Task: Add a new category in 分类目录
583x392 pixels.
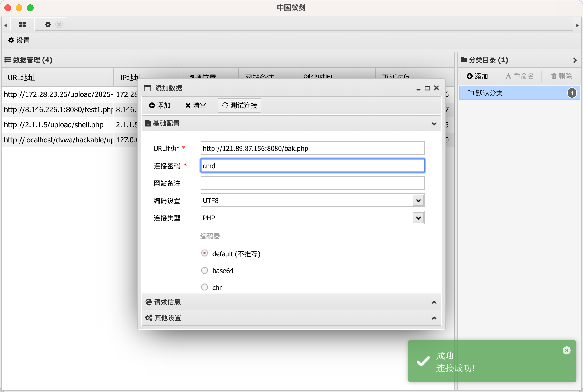Action: tap(477, 76)
